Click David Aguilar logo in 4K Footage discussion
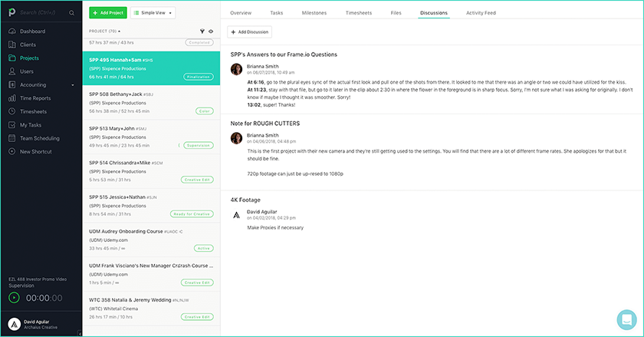This screenshot has height=337, width=644. click(236, 215)
